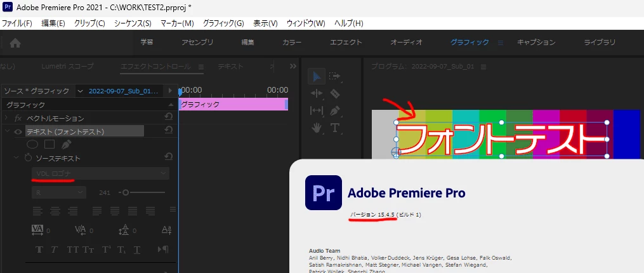Viewport: 644px width, 273px height.
Task: Select the Slip tool
Action: [317, 110]
